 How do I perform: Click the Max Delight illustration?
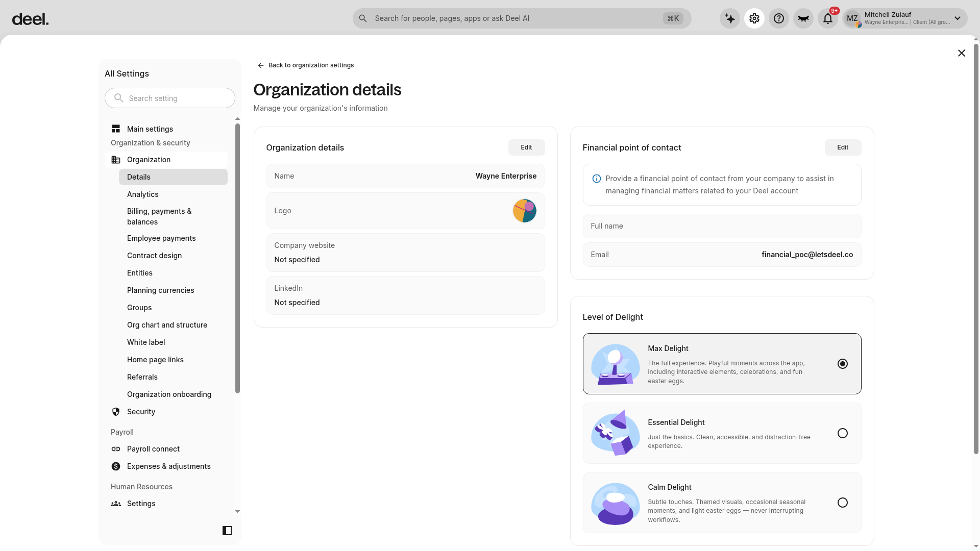[616, 364]
